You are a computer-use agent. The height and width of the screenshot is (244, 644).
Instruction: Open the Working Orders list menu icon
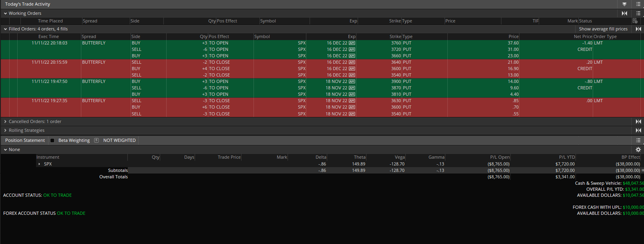(x=638, y=13)
